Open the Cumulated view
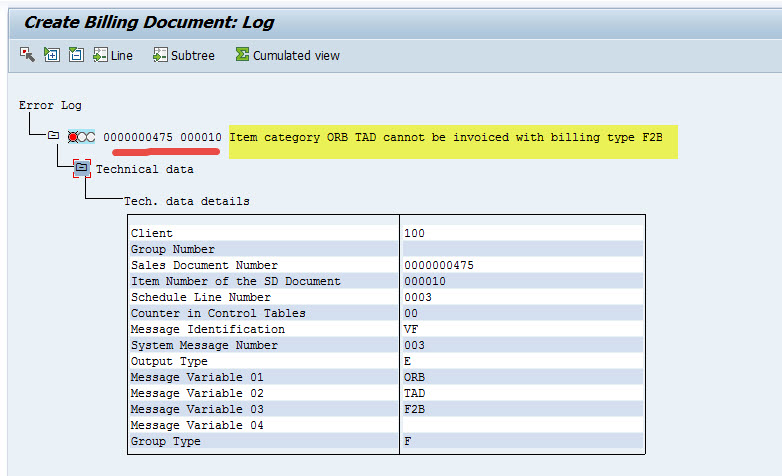Image resolution: width=782 pixels, height=476 pixels. point(288,55)
